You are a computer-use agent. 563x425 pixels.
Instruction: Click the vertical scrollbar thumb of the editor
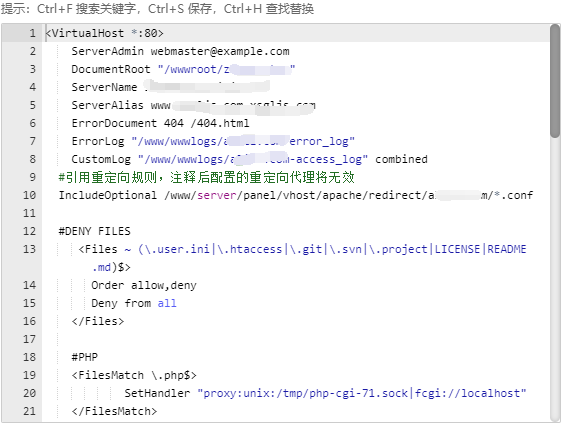click(555, 81)
